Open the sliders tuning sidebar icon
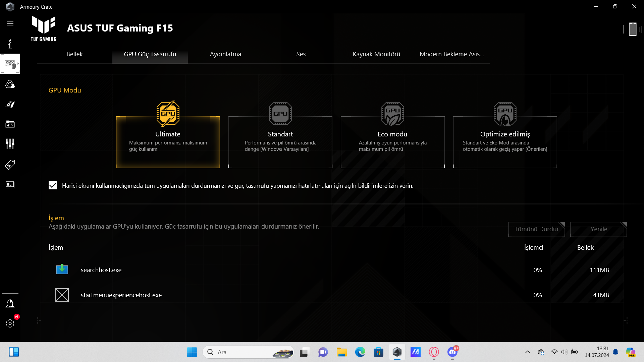The image size is (644, 362). [x=10, y=144]
